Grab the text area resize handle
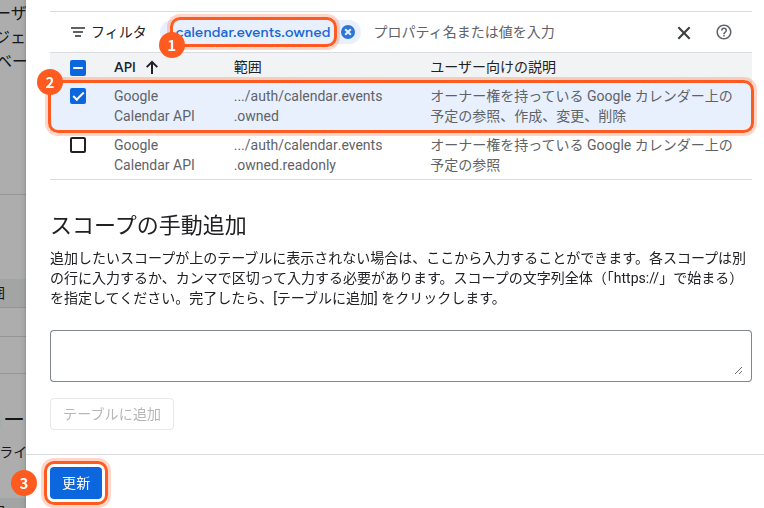The height and width of the screenshot is (508, 764). tap(739, 370)
